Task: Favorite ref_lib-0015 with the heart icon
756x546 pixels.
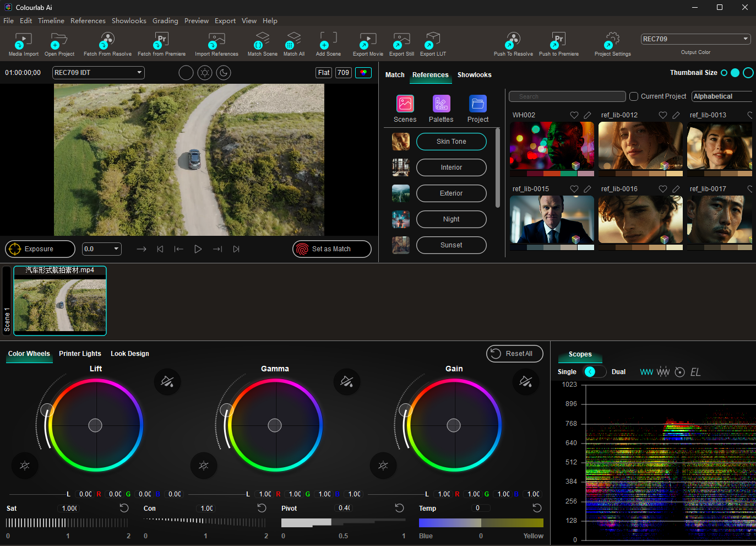Action: pyautogui.click(x=574, y=189)
